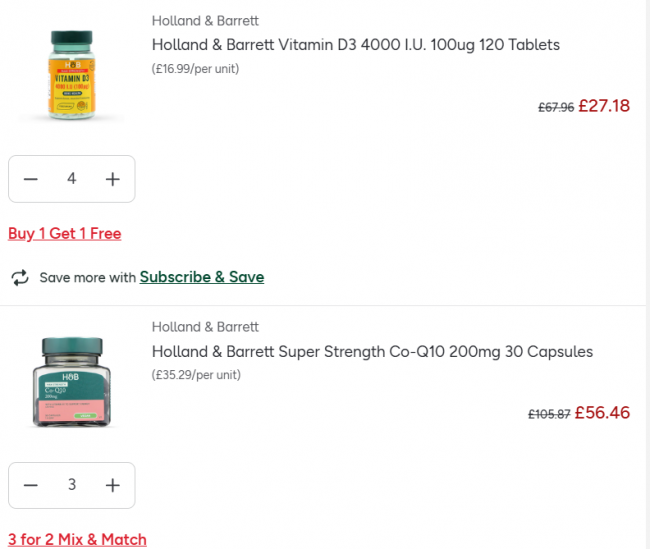Click the £35.29 per unit text
Image resolution: width=650 pixels, height=549 pixels.
(x=196, y=375)
